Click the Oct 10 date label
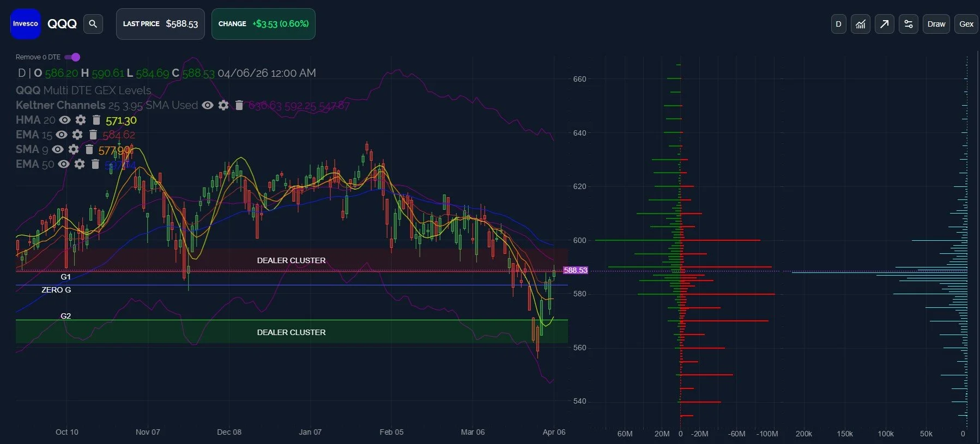The image size is (980, 444). pyautogui.click(x=67, y=432)
